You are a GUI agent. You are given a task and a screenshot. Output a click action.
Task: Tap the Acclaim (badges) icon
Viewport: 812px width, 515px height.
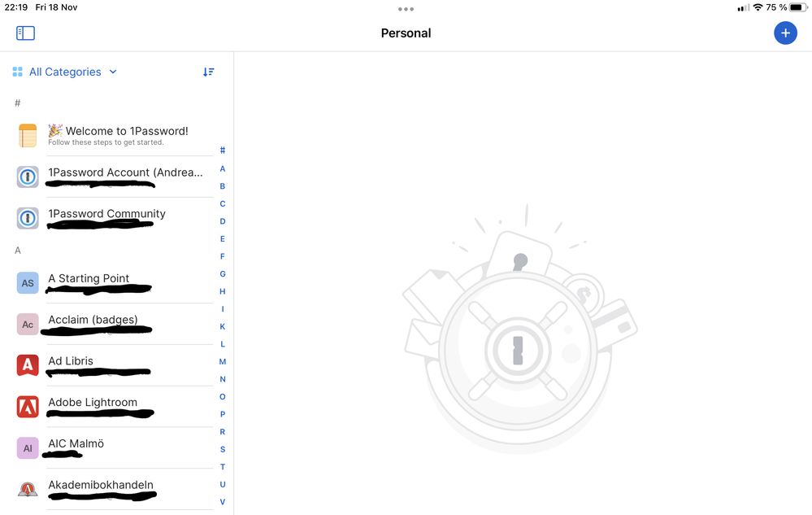[x=28, y=324]
